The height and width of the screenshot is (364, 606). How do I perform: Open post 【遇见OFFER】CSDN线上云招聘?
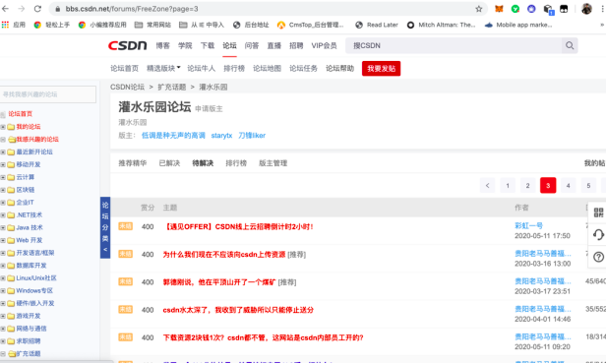click(x=238, y=227)
